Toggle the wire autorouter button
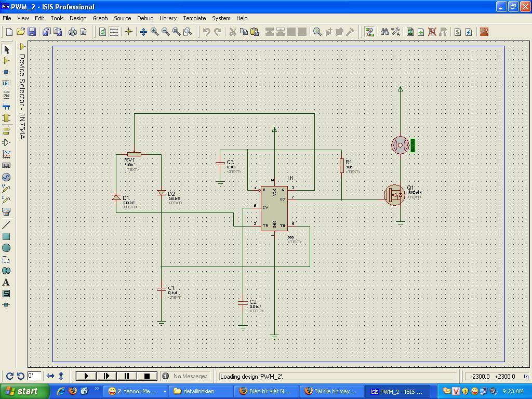Viewport: 532px width, 399px height. [x=369, y=32]
